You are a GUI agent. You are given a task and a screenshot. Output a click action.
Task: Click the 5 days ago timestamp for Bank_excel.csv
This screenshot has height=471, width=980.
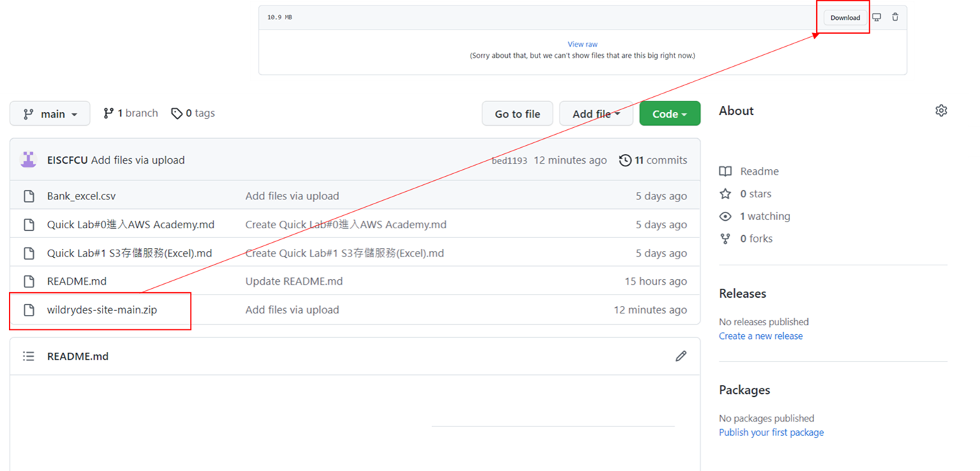(x=661, y=196)
